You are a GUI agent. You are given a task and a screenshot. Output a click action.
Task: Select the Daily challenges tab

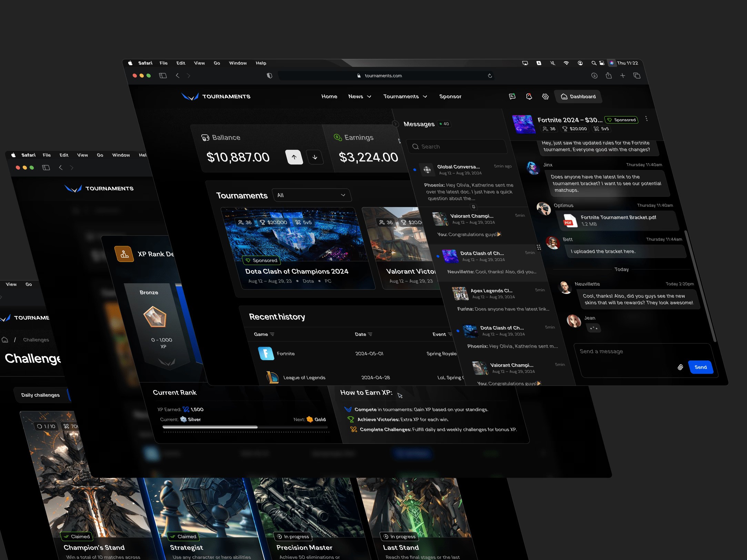[x=40, y=395]
